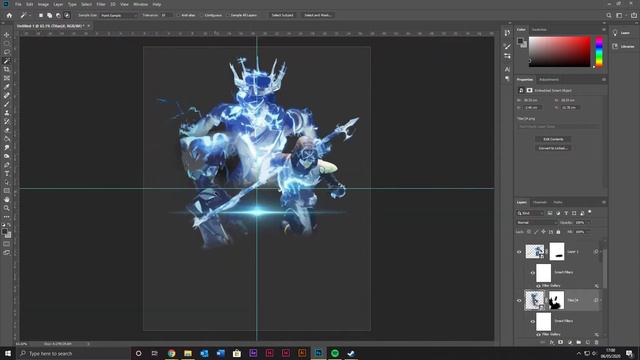Viewport: 640px width, 360px height.
Task: Select the Magic Wand tool in toolbox
Action: pyautogui.click(x=7, y=61)
